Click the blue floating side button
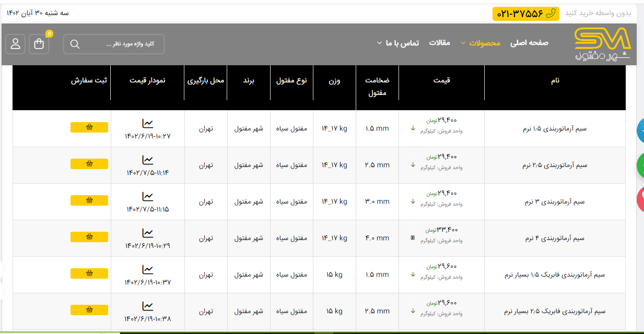The height and width of the screenshot is (334, 644). pos(640,130)
